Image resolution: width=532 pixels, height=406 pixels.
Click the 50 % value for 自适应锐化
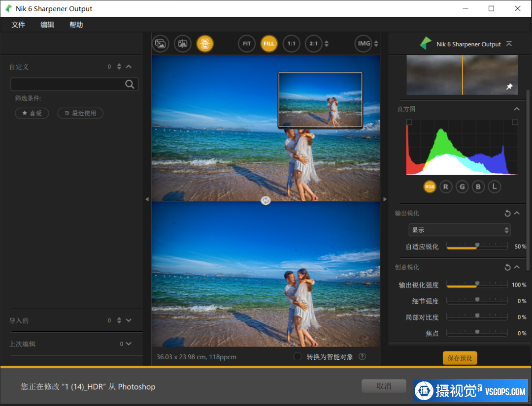(521, 247)
